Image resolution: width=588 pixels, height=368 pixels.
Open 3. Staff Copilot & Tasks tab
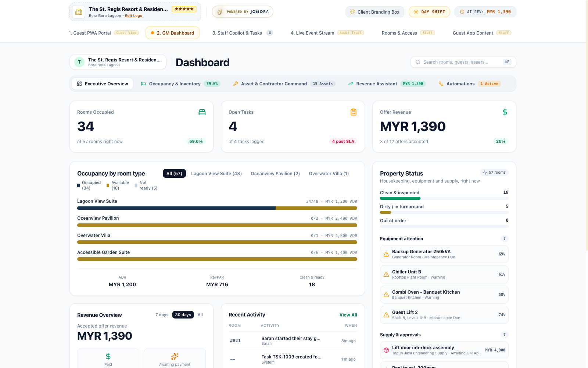pos(243,33)
